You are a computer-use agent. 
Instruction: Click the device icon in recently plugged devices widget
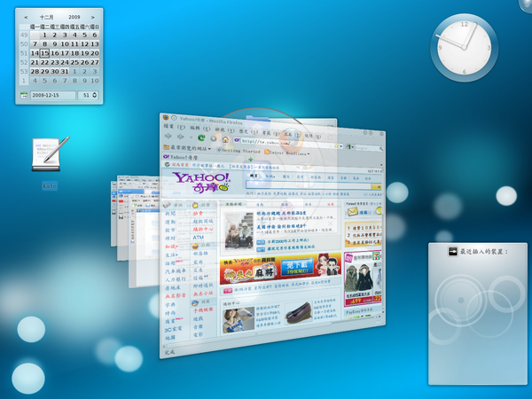pyautogui.click(x=452, y=252)
